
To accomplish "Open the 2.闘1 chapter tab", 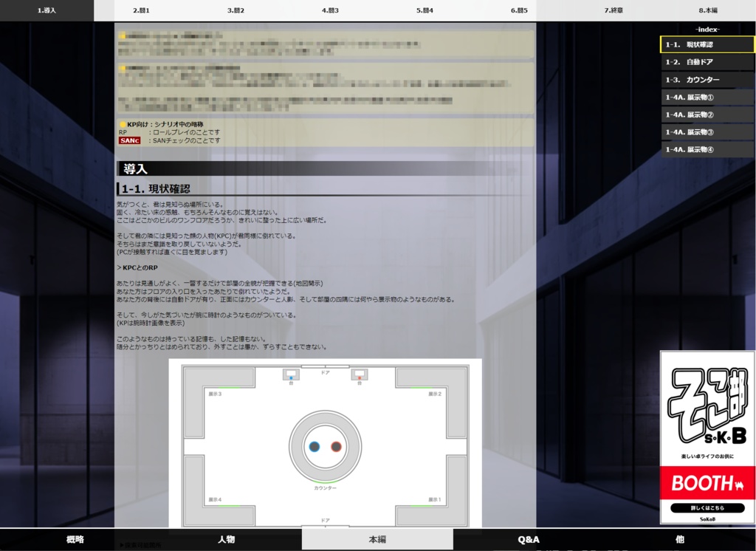I will 141,10.
